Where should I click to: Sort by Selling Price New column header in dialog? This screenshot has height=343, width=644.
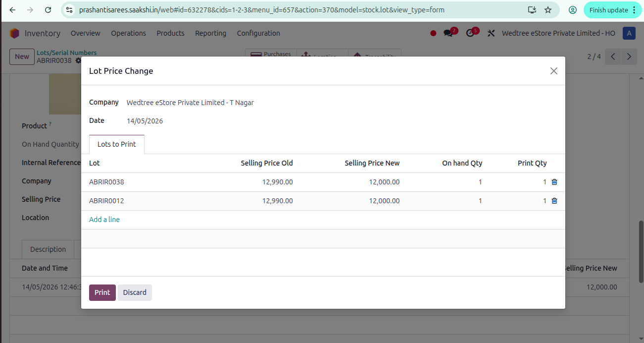pyautogui.click(x=372, y=163)
